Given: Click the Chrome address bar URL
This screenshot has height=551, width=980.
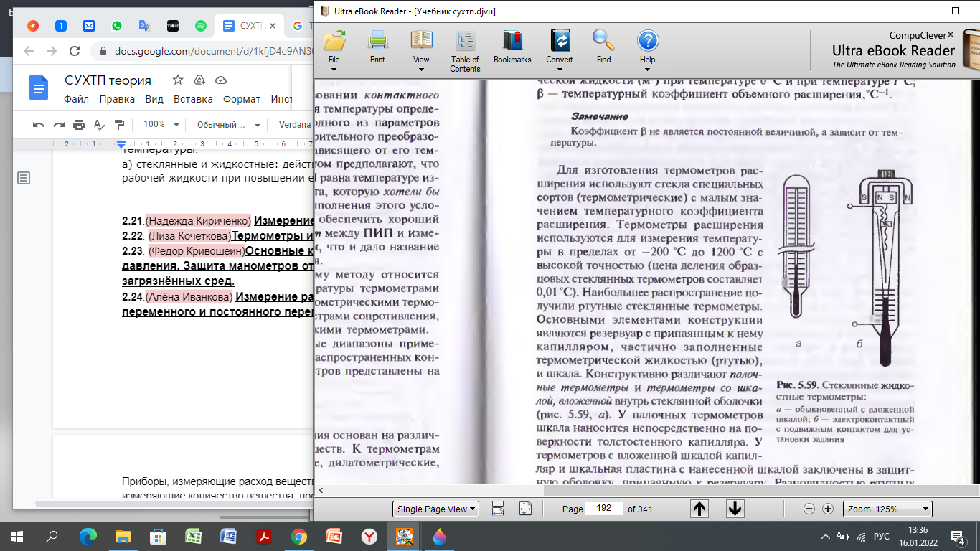Looking at the screenshot, I should pos(215,51).
